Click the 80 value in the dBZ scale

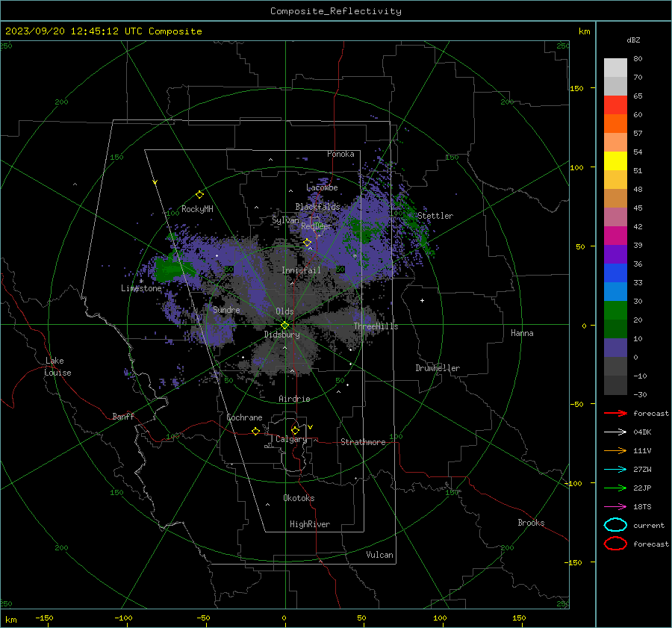tap(638, 59)
